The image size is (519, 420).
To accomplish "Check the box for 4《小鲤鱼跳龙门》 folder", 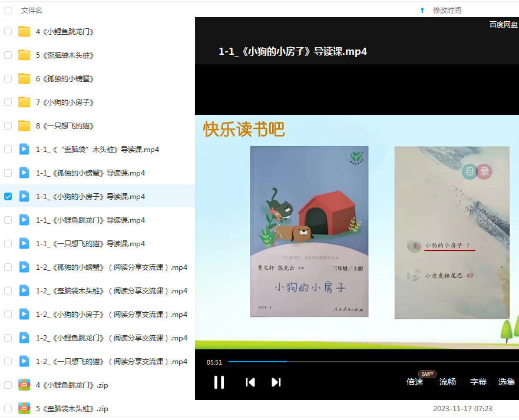I will 8,31.
